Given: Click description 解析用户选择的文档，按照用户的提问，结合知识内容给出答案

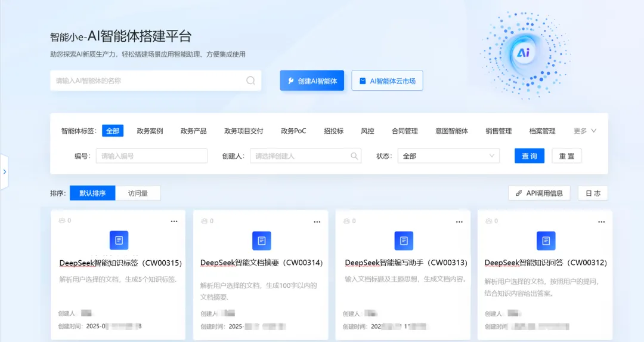Looking at the screenshot, I should click(542, 287).
